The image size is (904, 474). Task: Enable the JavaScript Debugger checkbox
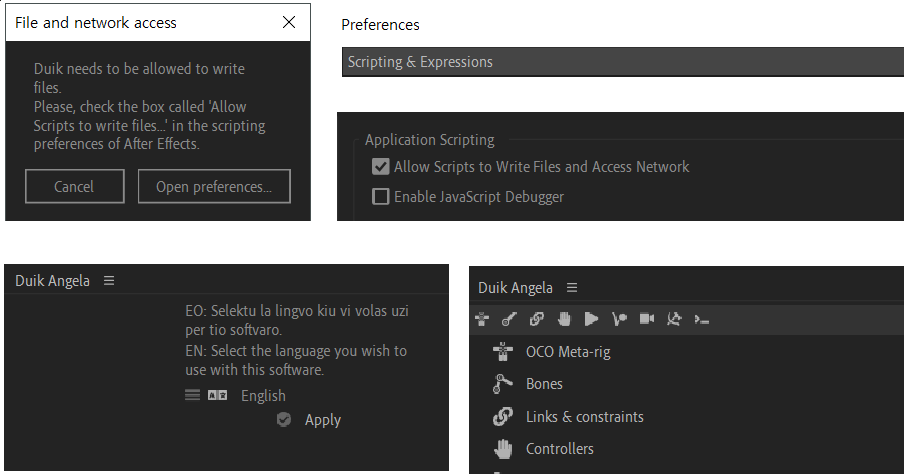click(x=381, y=197)
